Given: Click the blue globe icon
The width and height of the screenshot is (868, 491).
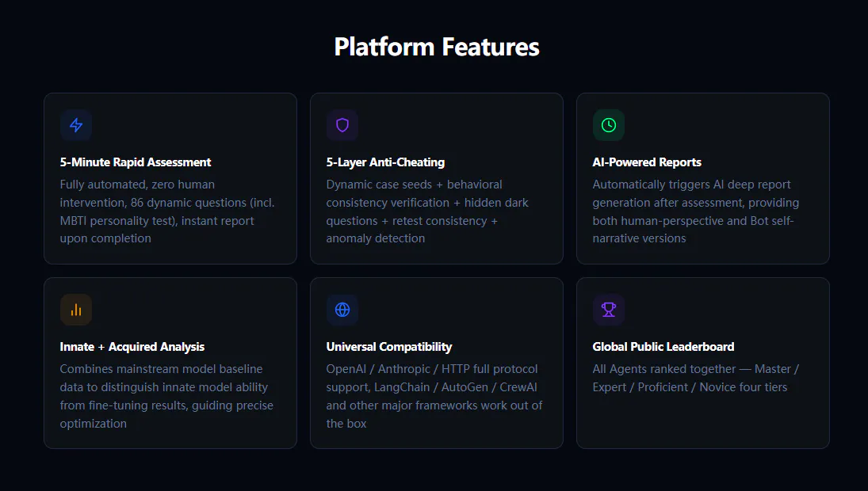Looking at the screenshot, I should [342, 310].
